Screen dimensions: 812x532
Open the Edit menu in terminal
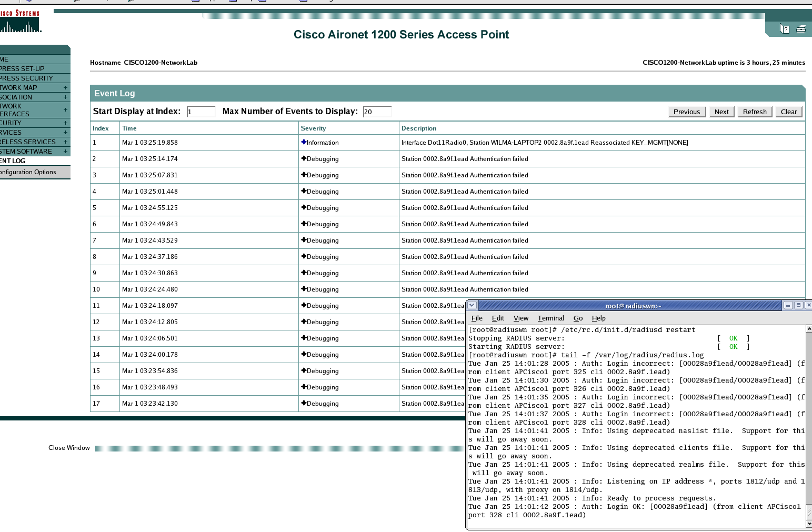coord(498,318)
